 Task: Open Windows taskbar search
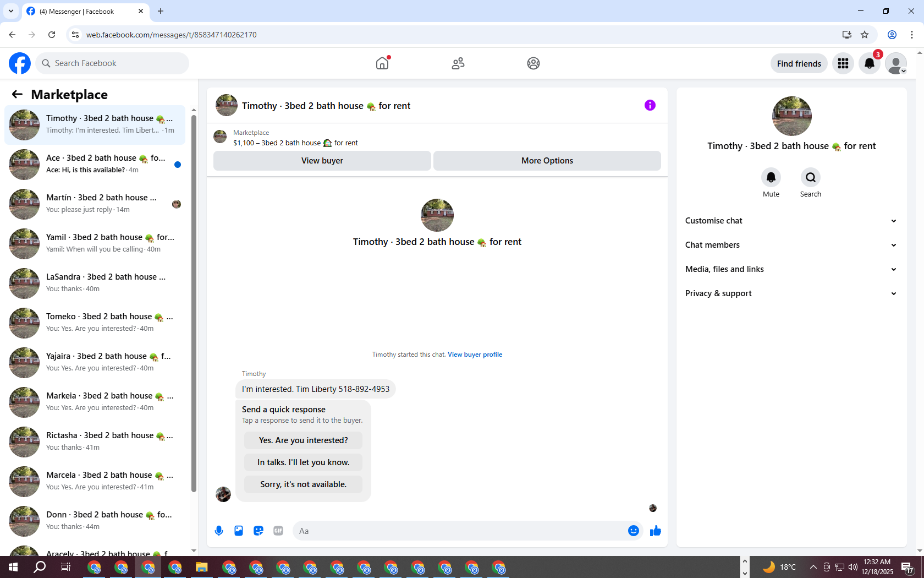(40, 567)
